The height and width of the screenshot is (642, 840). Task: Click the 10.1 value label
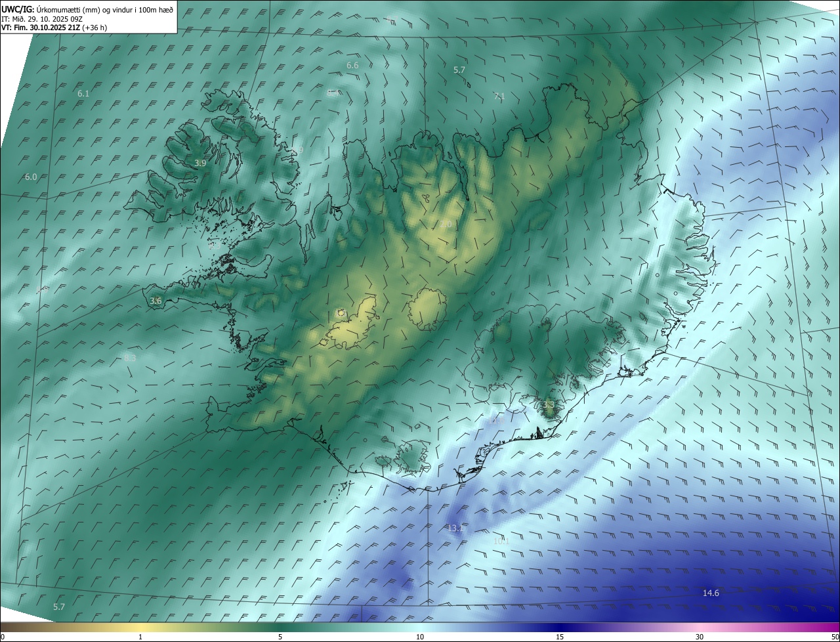point(501,541)
